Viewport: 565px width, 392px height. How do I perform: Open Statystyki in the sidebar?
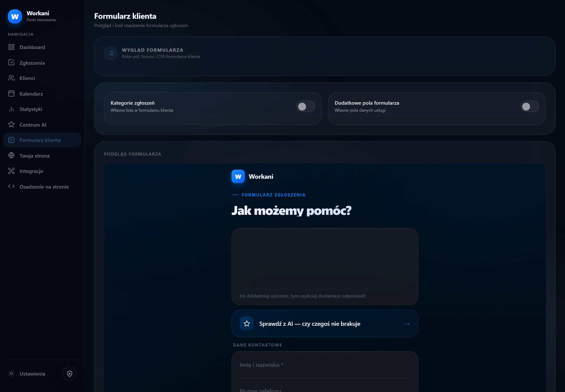(x=42, y=109)
